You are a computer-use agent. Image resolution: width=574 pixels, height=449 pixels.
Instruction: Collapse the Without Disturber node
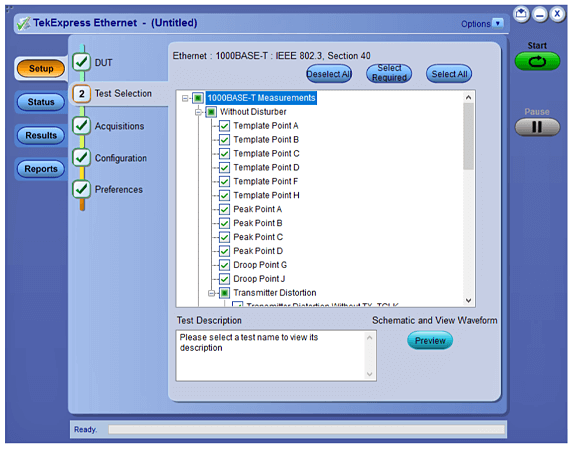click(x=198, y=112)
